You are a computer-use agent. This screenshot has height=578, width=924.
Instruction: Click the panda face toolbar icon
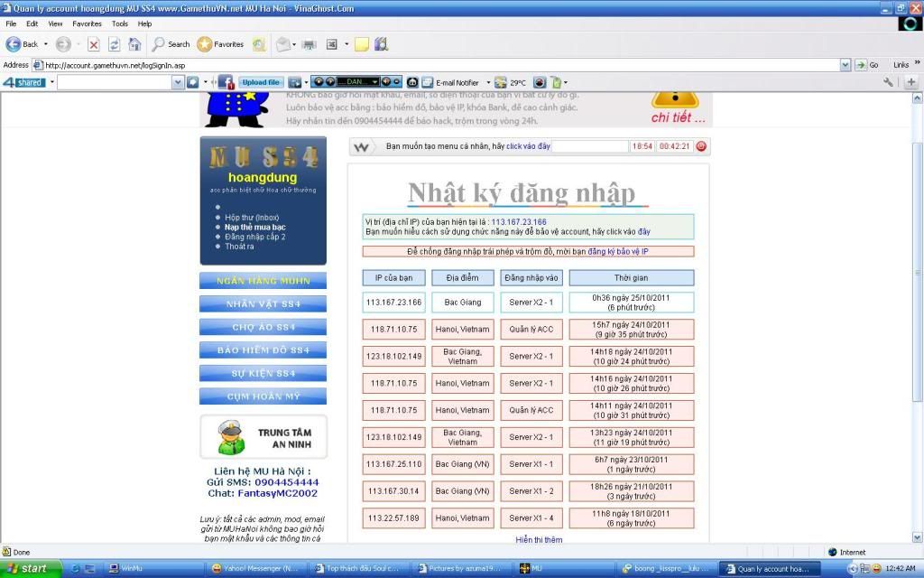(x=412, y=82)
